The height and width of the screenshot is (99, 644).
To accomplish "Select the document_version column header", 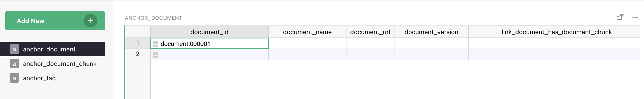I will click(x=431, y=32).
